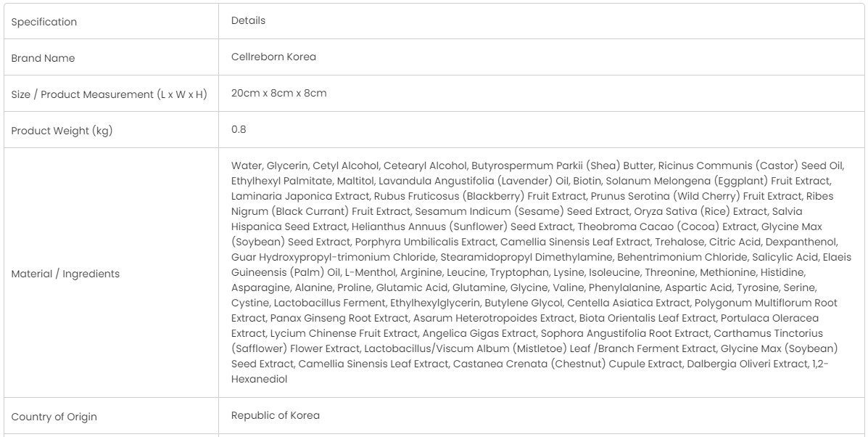Select the Material / Ingredients label

coord(65,274)
